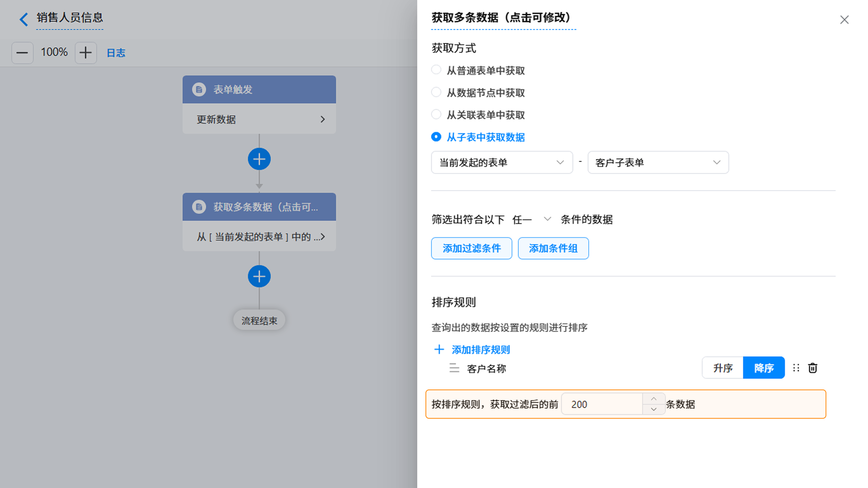868x488 pixels.
Task: Decrease record count with down stepper arrow
Action: coord(654,409)
